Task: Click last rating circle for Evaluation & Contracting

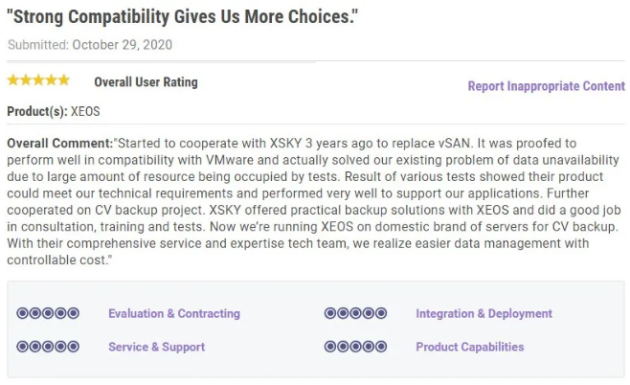Action: click(73, 313)
